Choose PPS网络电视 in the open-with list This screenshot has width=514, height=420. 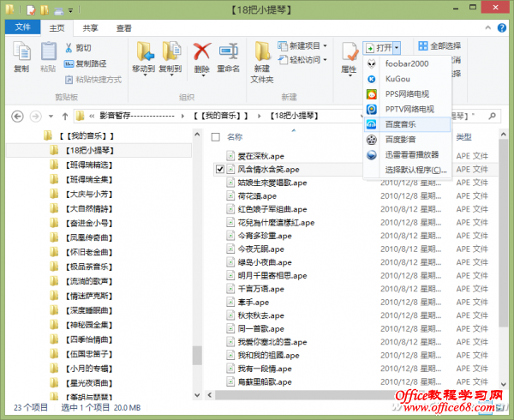[x=407, y=94]
